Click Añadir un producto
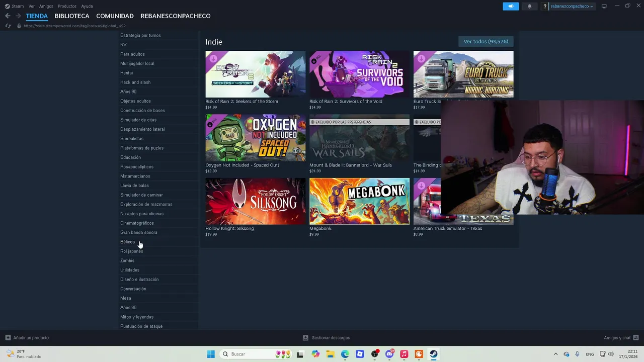The width and height of the screenshot is (644, 362). click(x=31, y=338)
